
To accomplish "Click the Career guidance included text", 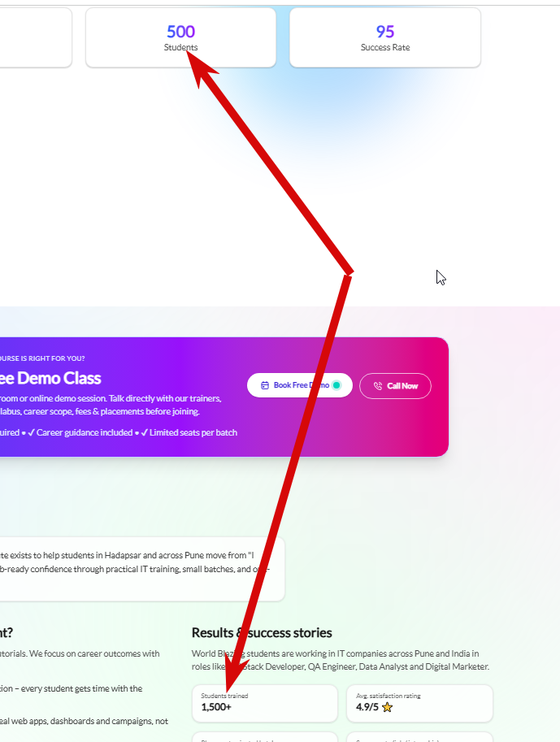I will (x=85, y=432).
